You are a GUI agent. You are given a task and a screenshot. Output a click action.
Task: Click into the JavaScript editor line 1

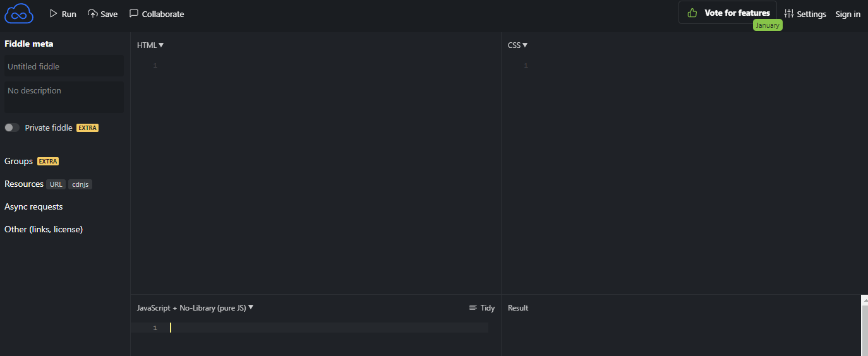(329, 328)
